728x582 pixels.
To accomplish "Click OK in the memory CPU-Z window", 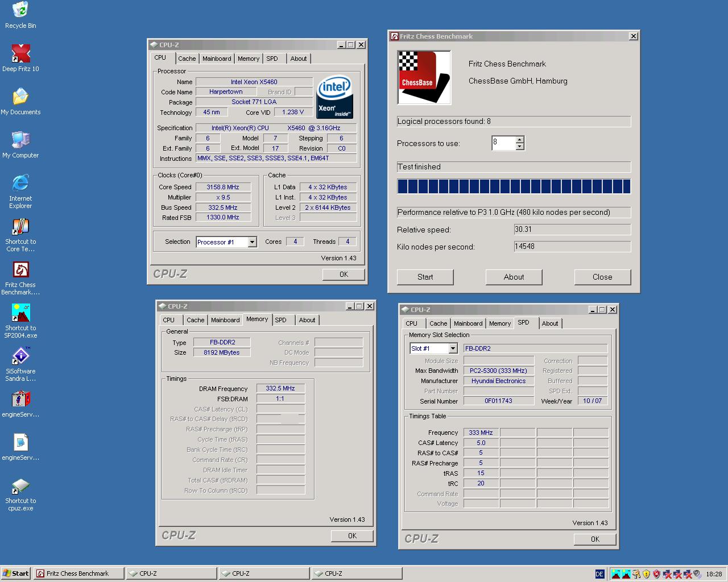I will click(352, 536).
